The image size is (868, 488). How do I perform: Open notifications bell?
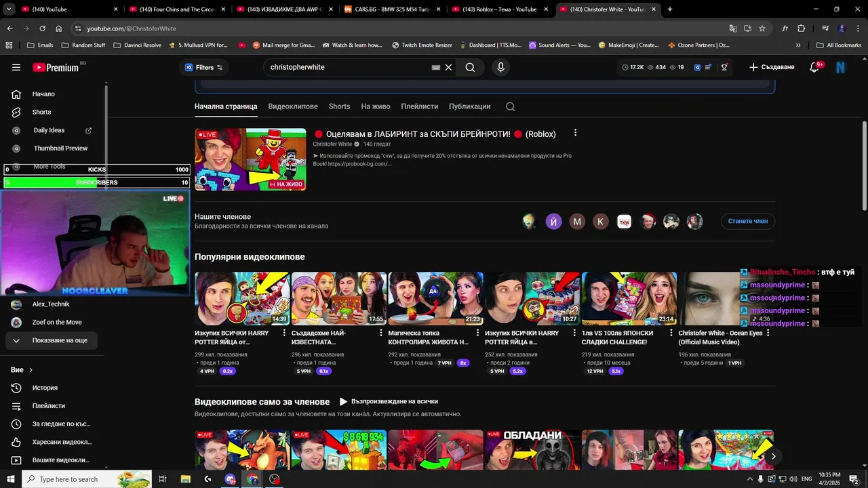[x=815, y=67]
